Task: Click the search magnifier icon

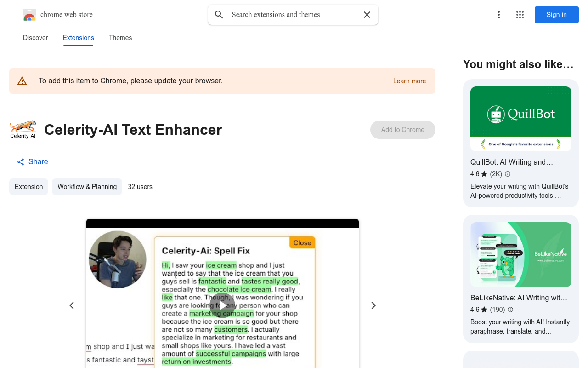Action: click(x=219, y=15)
